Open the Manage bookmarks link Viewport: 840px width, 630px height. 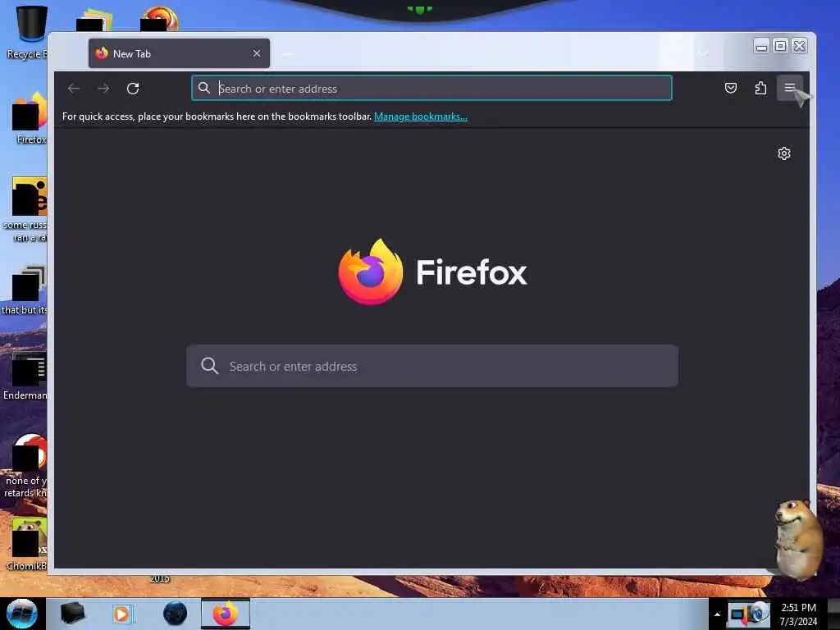(x=421, y=116)
